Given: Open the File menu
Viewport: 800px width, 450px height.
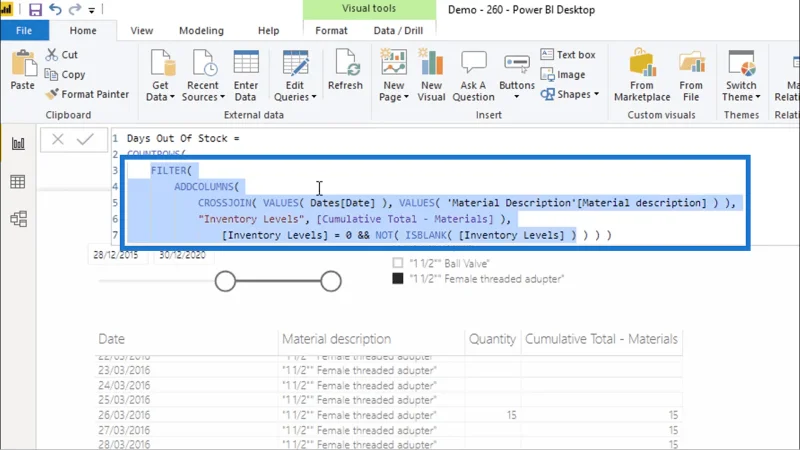Looking at the screenshot, I should pos(24,31).
